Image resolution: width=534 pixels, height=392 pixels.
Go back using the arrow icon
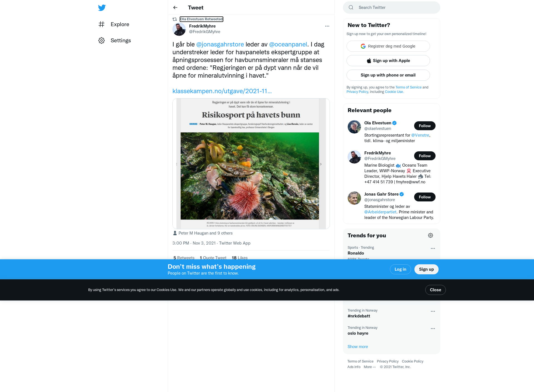(x=175, y=8)
